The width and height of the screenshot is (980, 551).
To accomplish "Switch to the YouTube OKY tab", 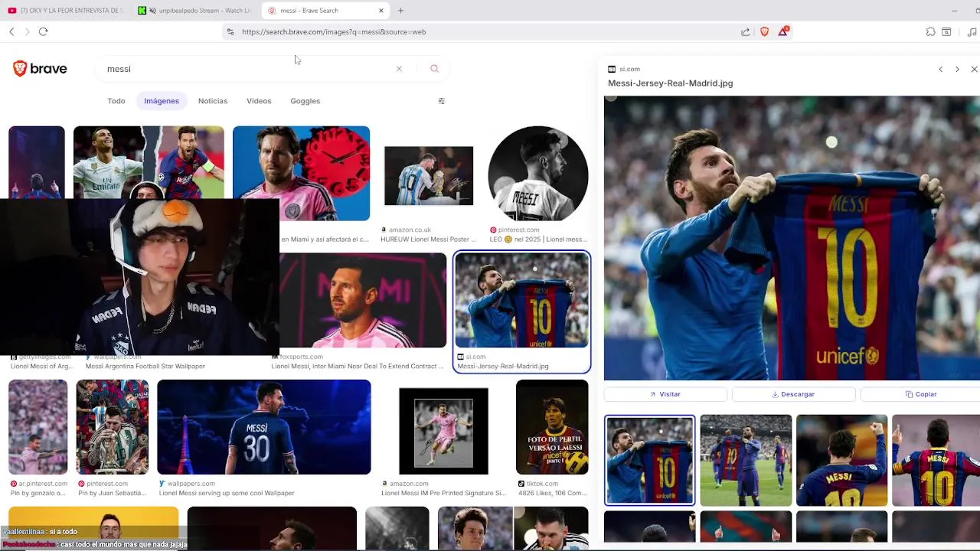I will coord(67,11).
